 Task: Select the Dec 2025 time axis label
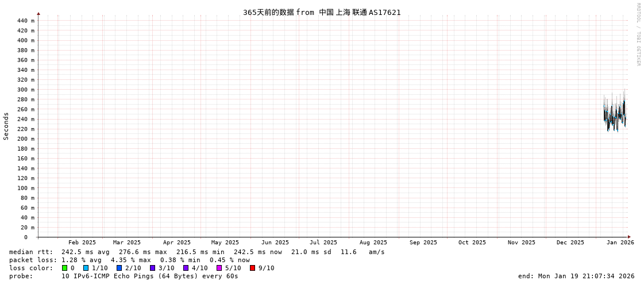click(570, 243)
